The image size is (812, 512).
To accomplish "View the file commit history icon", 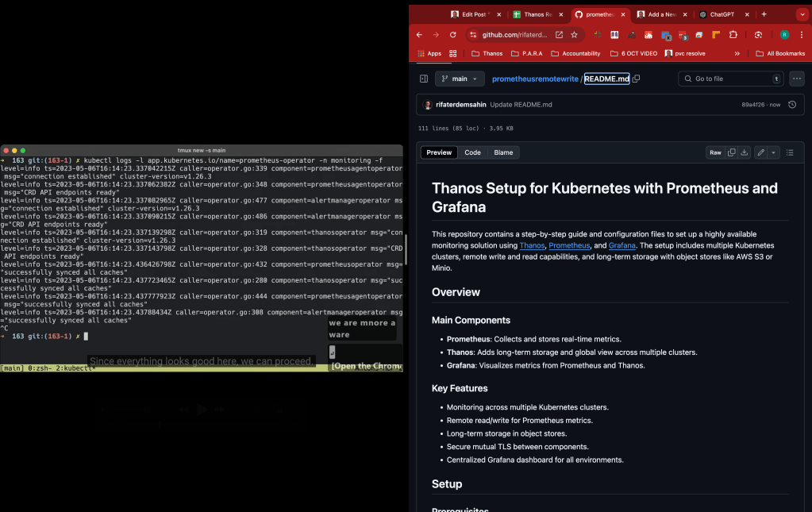I will coord(792,105).
